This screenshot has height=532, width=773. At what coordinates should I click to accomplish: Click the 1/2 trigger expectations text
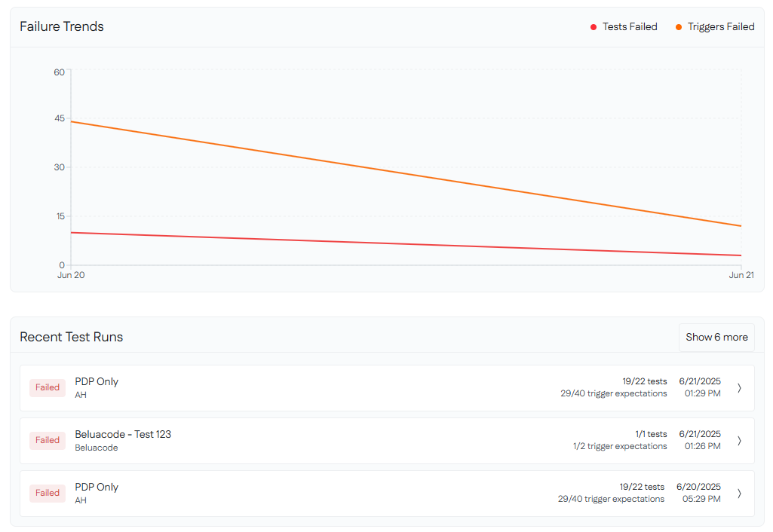pyautogui.click(x=620, y=446)
